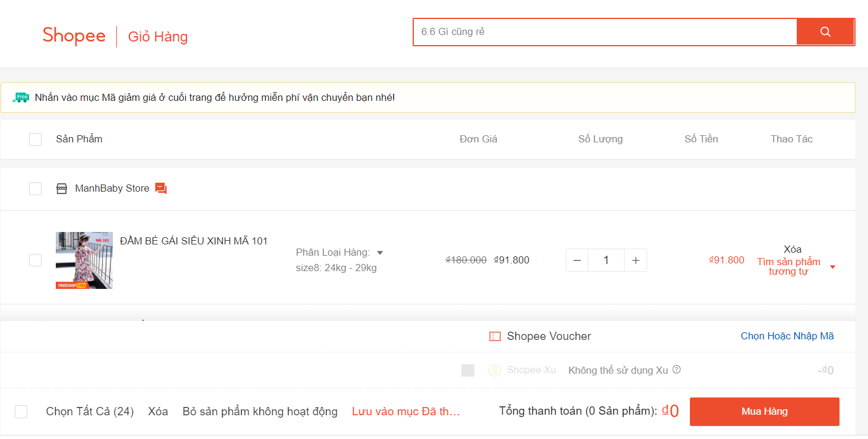This screenshot has height=439, width=868.
Task: Tick the checkbox in the Sản Phẩm header
Action: (36, 139)
